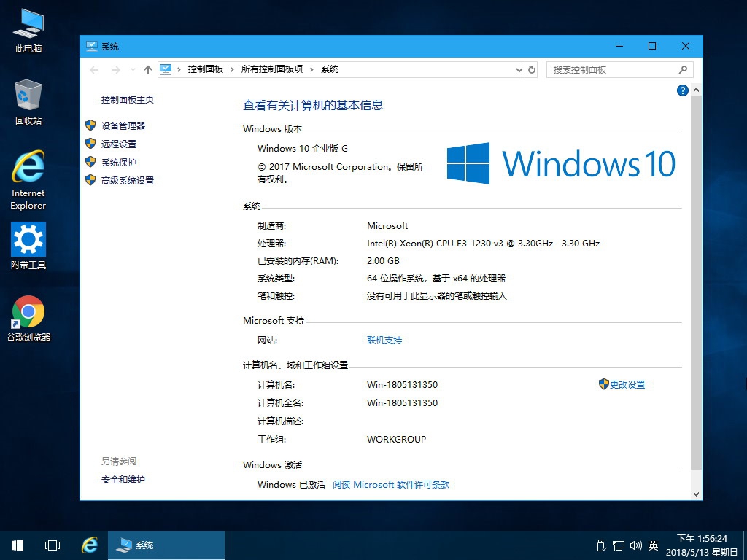Click the Windows 10 logo image

point(561,163)
